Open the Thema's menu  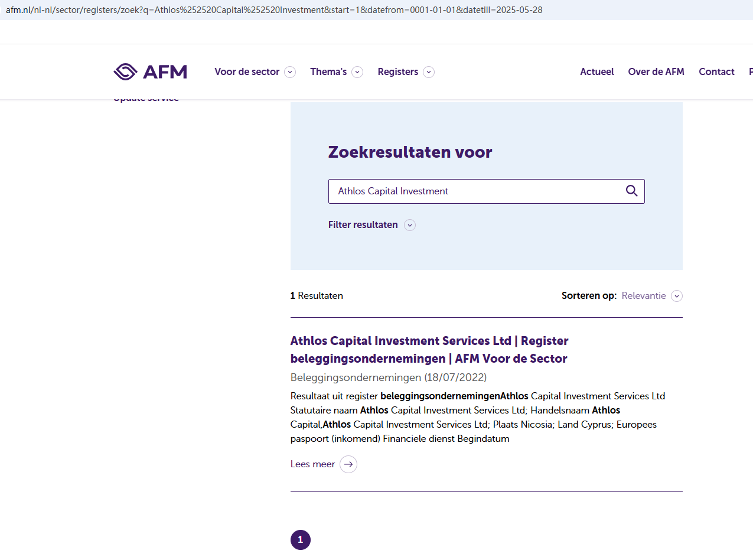click(x=328, y=72)
